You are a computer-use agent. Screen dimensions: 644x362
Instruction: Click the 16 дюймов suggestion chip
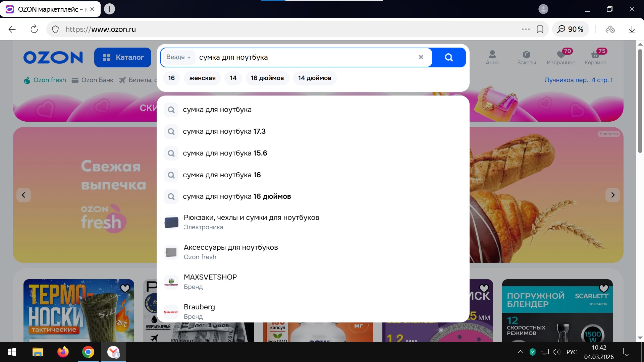(267, 78)
